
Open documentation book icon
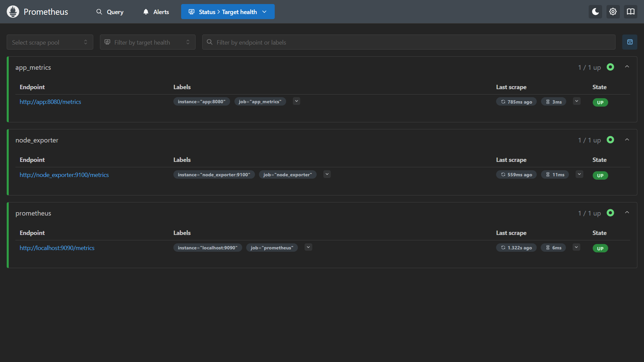[x=631, y=12]
